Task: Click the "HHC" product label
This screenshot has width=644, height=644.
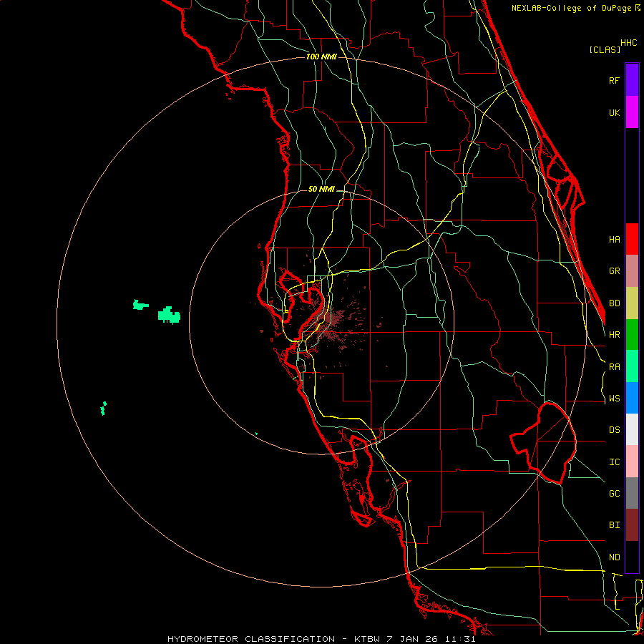Action: (x=628, y=43)
